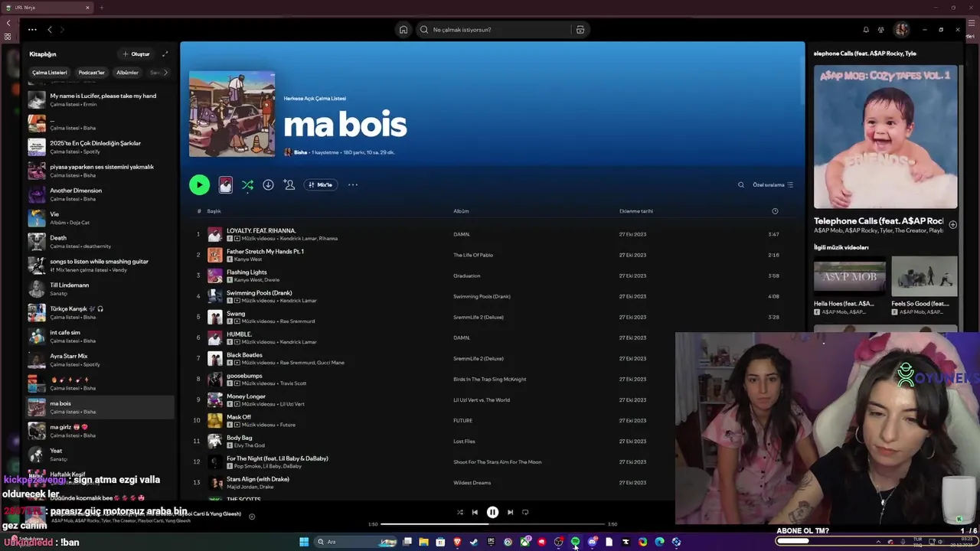Open the playlist three-dots more options
This screenshot has width=980, height=551.
coord(353,184)
